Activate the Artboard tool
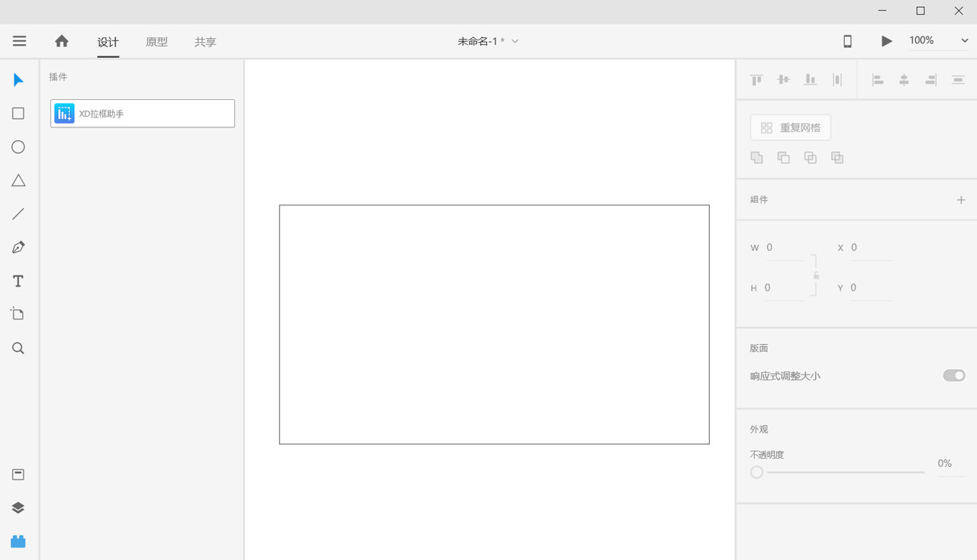 (18, 314)
